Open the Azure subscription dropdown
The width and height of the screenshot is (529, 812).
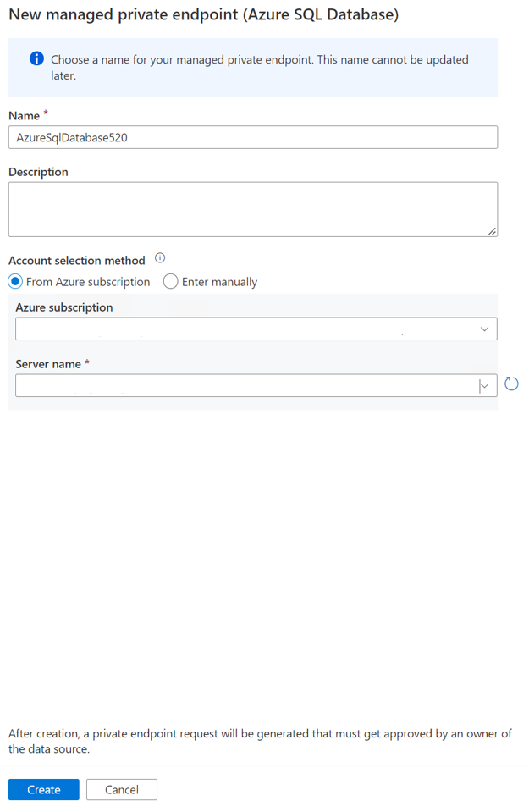tap(254, 329)
